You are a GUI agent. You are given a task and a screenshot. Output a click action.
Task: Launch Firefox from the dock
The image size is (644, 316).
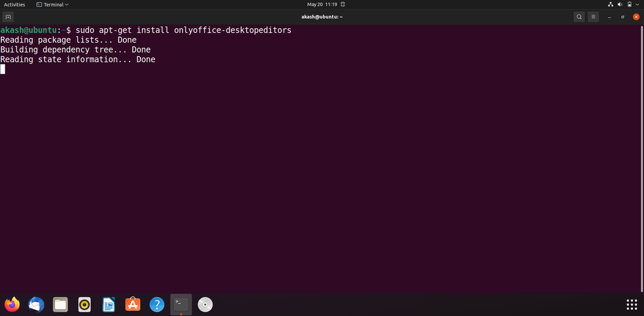coord(12,304)
